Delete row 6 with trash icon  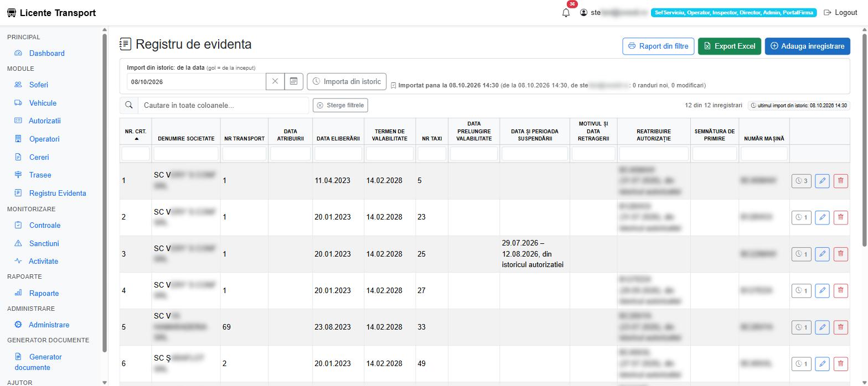(840, 364)
